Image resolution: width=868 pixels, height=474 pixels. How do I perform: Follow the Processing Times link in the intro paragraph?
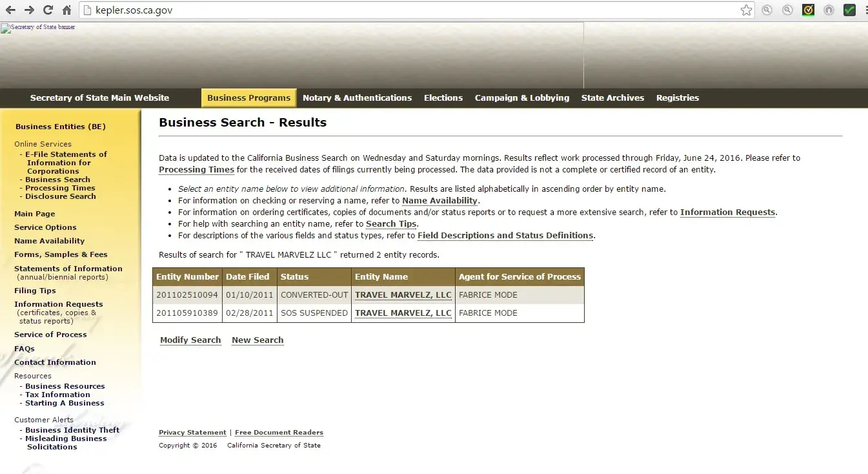click(196, 170)
